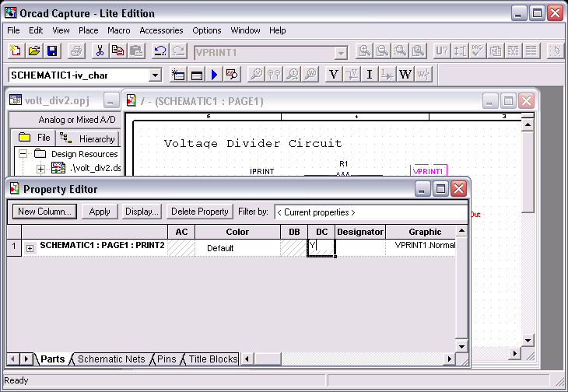
Task: Click the Voltage marker probe icon
Action: pos(257,75)
